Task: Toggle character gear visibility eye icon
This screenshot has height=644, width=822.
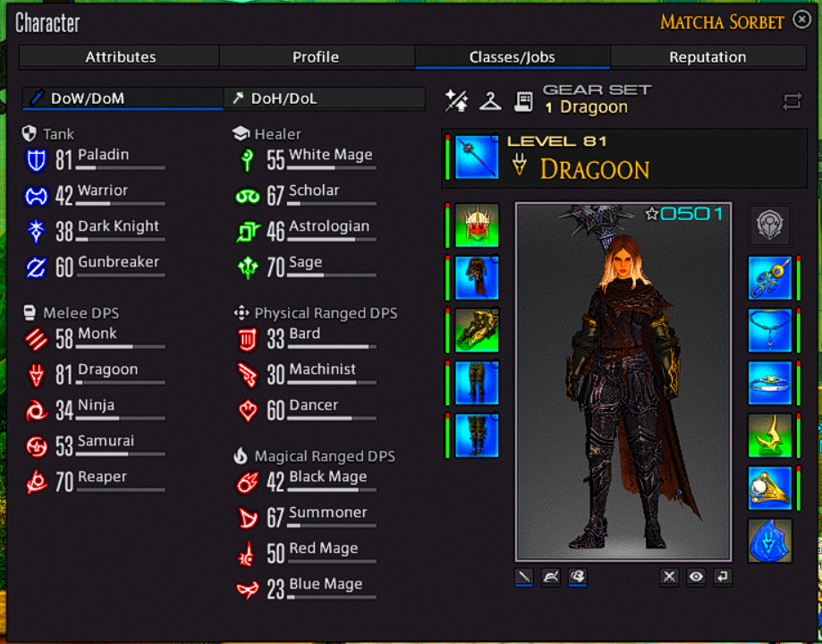Action: pyautogui.click(x=696, y=577)
